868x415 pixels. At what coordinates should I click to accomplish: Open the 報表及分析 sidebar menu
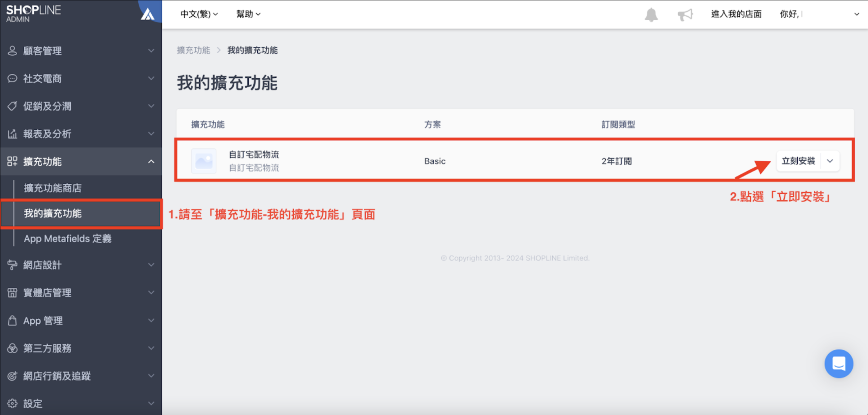(x=81, y=133)
